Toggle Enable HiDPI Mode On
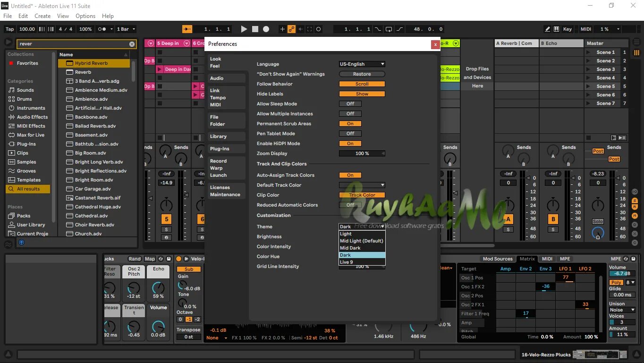 click(x=350, y=144)
